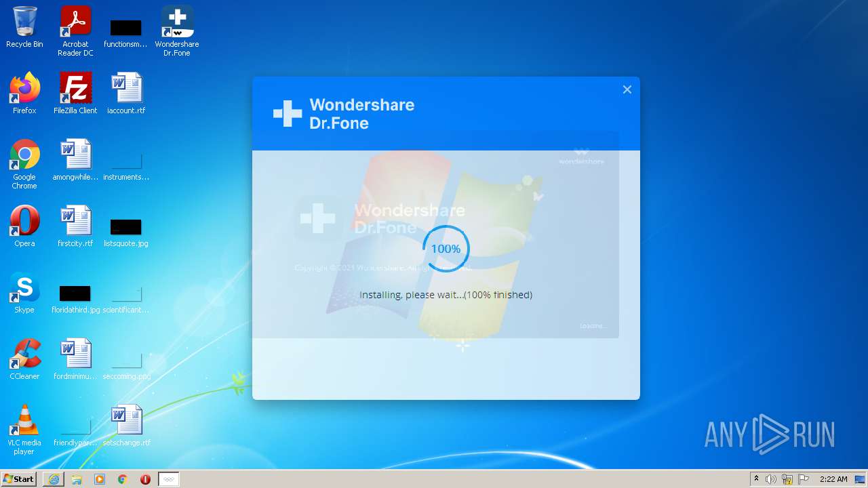Open Action Center flag icon

coord(804,479)
